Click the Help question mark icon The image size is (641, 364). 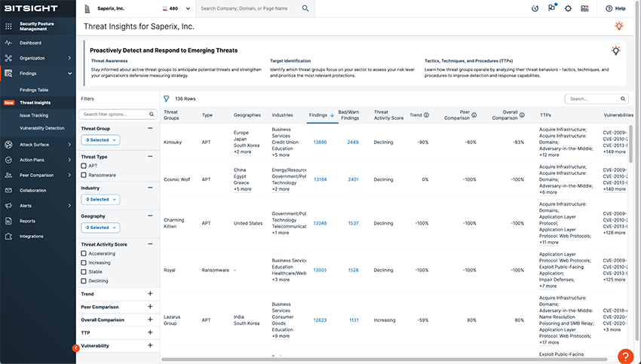(609, 8)
